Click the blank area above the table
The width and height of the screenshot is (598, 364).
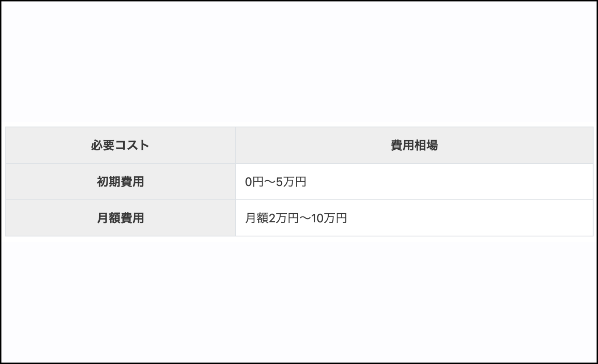[x=299, y=63]
